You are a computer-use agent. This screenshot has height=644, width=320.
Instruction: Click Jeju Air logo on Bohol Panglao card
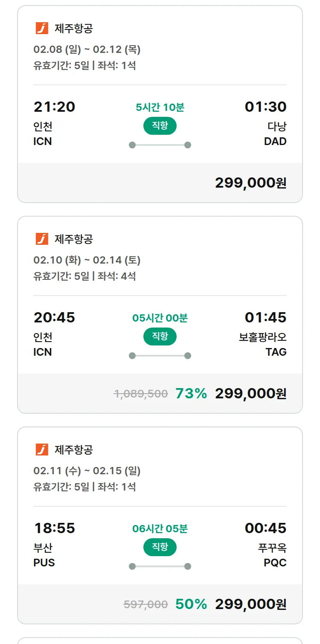[x=42, y=239]
